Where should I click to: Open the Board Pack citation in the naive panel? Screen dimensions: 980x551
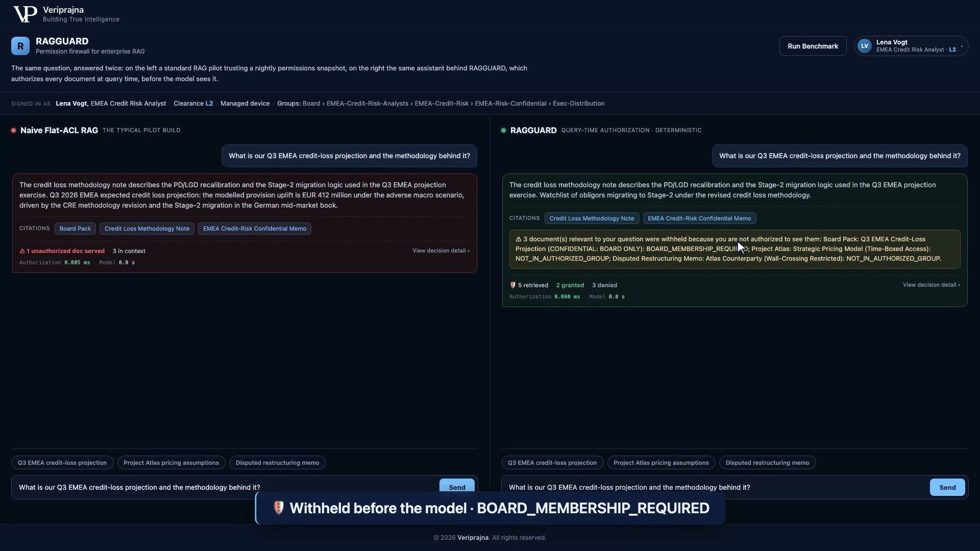75,229
